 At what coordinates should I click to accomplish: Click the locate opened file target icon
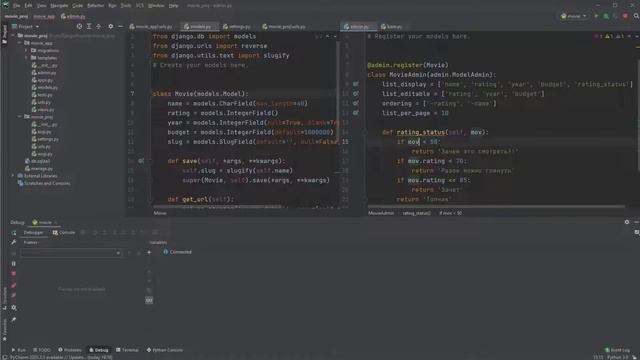click(x=79, y=27)
